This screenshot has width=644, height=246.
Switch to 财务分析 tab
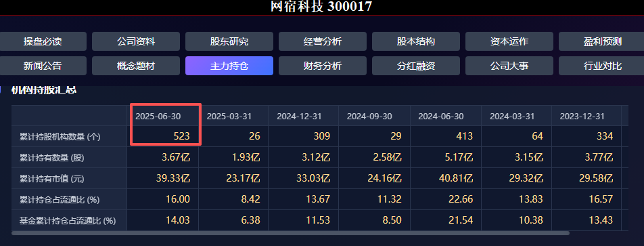[323, 66]
